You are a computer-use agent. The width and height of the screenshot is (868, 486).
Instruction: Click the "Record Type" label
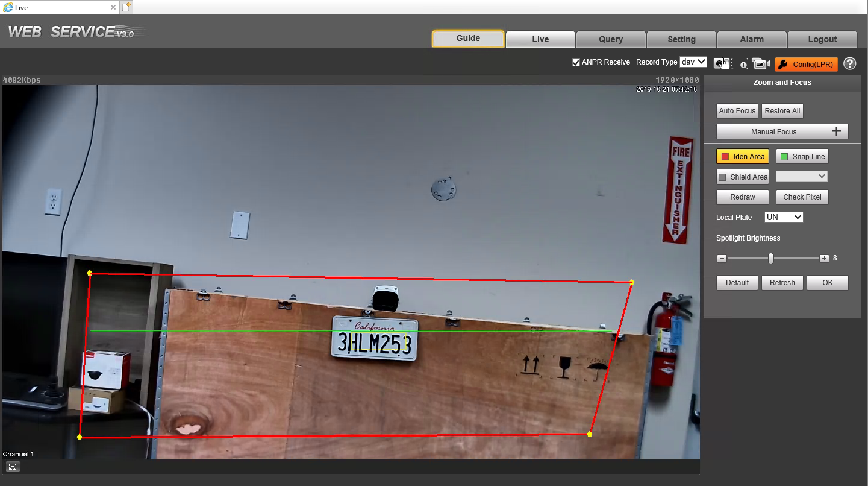click(657, 62)
